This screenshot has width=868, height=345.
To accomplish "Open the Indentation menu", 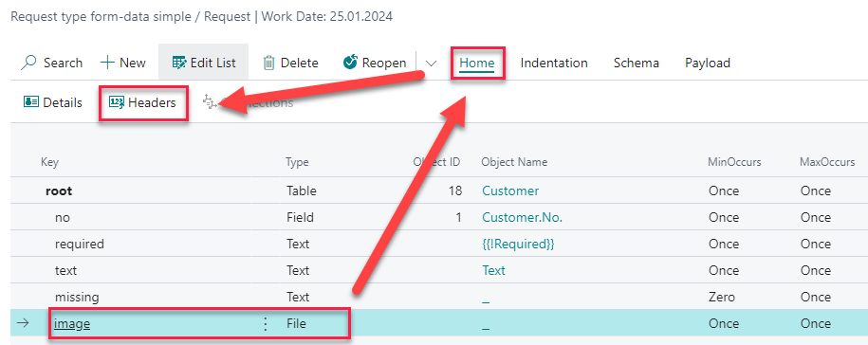I will click(554, 63).
